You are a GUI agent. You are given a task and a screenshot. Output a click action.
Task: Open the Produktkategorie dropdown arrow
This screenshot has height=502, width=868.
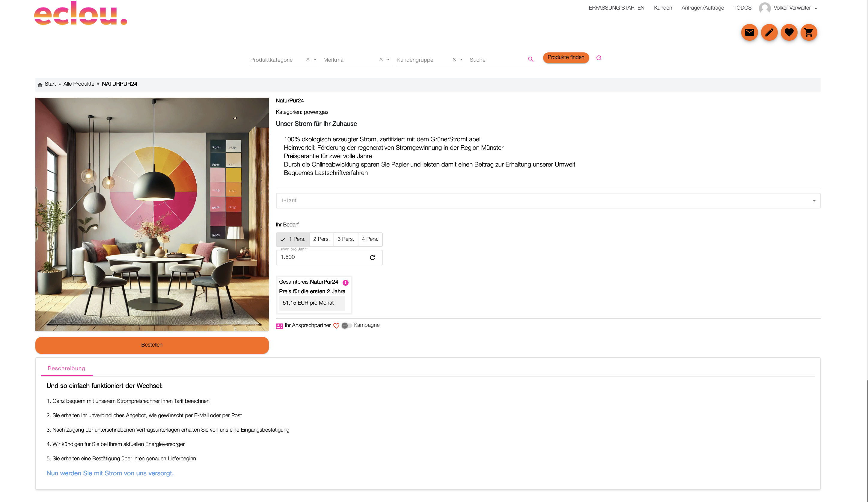[x=315, y=60]
